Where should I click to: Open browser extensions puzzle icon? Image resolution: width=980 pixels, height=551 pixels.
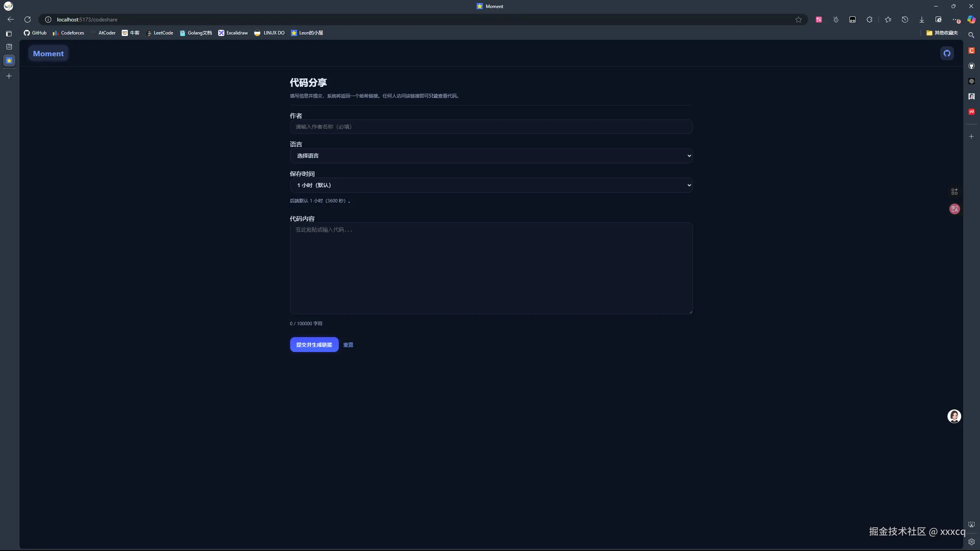[869, 20]
